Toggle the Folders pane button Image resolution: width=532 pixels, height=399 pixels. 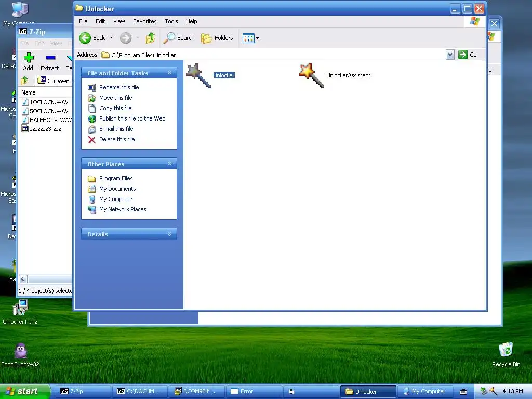(217, 38)
